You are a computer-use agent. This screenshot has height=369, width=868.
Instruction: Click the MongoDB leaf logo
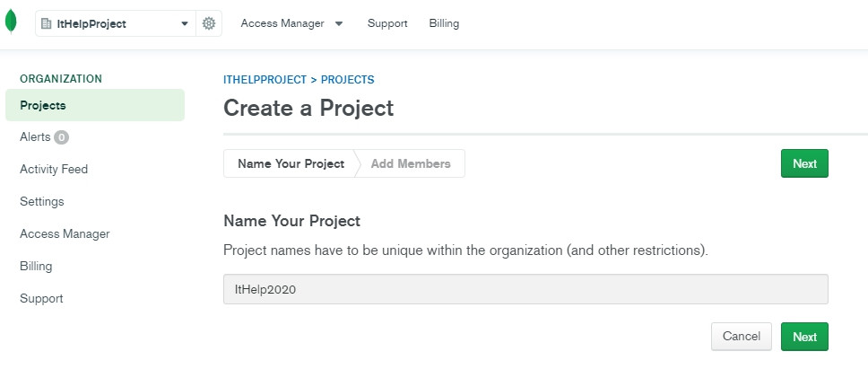(11, 24)
